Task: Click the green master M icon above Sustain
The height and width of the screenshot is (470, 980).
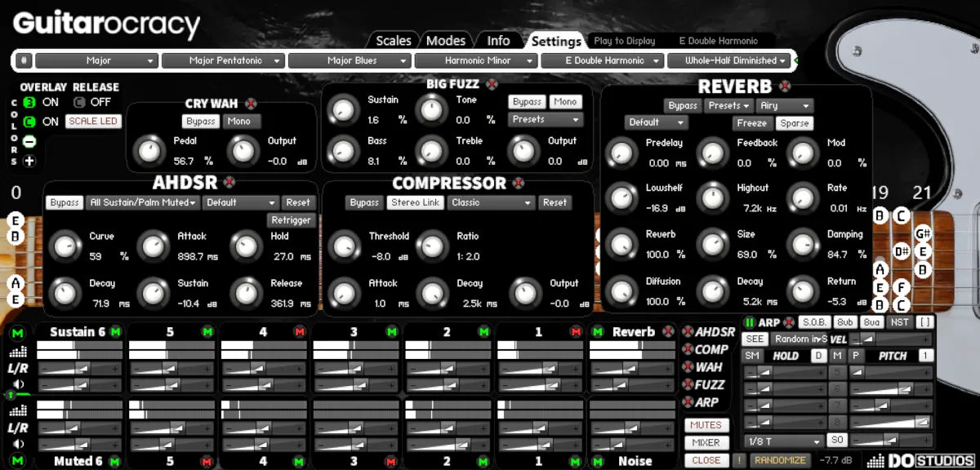Action: coord(18,332)
